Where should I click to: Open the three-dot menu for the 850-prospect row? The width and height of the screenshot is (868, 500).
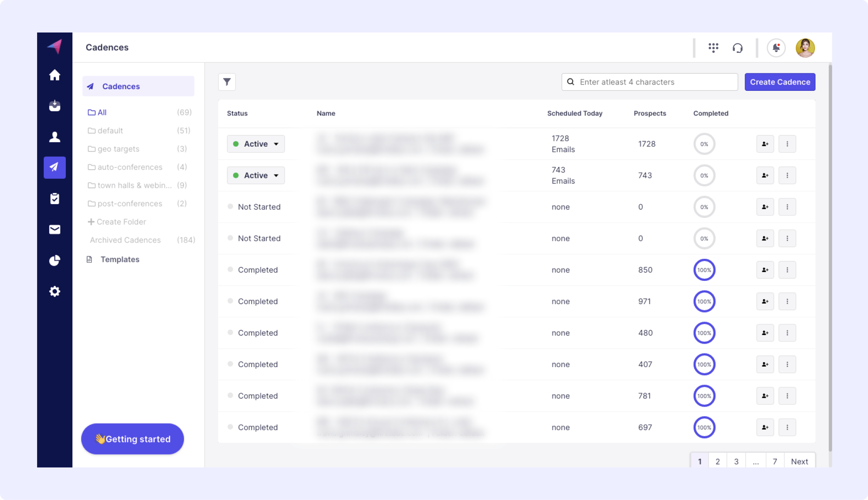pos(787,270)
